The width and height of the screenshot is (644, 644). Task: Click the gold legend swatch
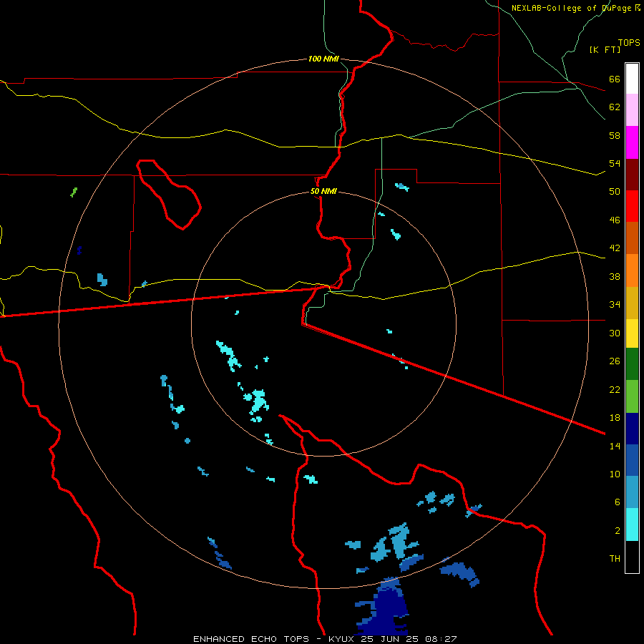pos(632,303)
